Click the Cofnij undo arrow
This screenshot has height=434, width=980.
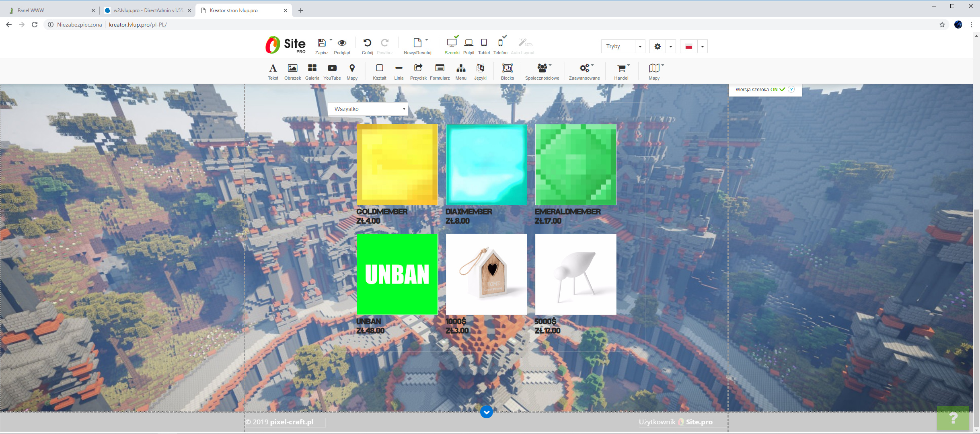coord(367,43)
